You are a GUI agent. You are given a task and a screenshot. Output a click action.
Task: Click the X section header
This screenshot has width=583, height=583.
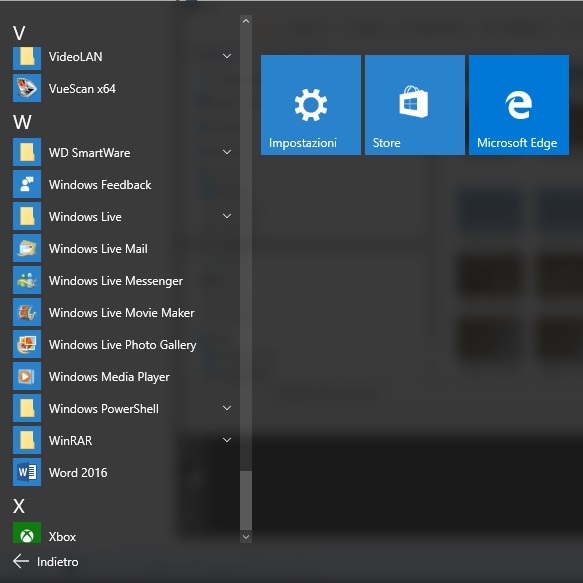(x=19, y=506)
